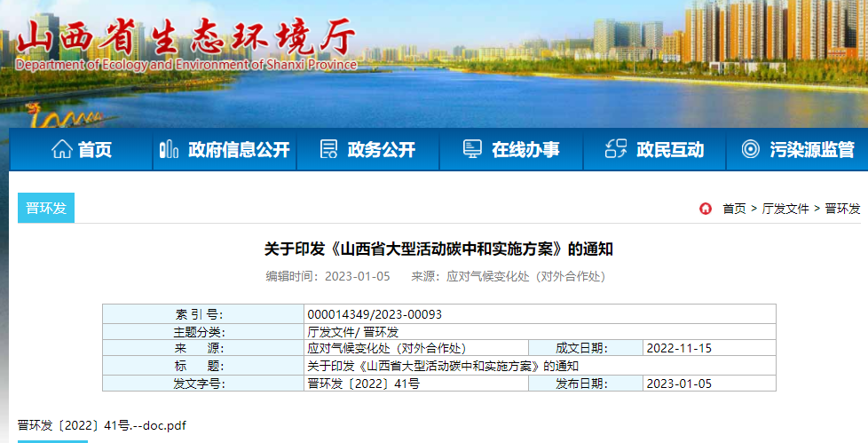Image resolution: width=868 pixels, height=443 pixels.
Task: Click the government information disclosure icon
Action: pyautogui.click(x=168, y=149)
